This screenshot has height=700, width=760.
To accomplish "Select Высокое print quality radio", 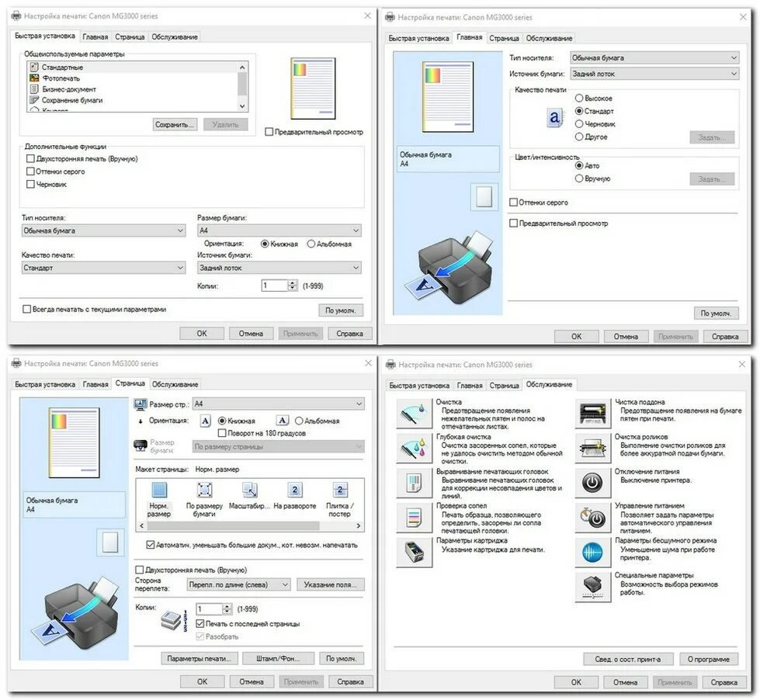I will click(x=578, y=98).
